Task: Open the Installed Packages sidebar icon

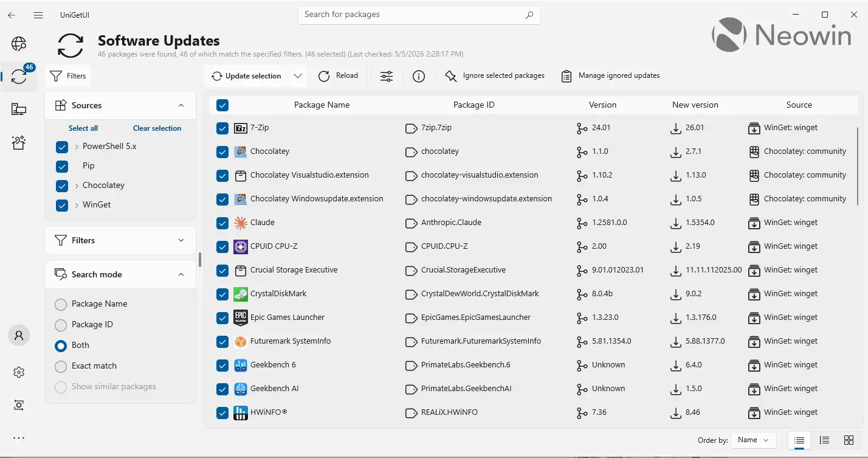Action: (x=19, y=109)
